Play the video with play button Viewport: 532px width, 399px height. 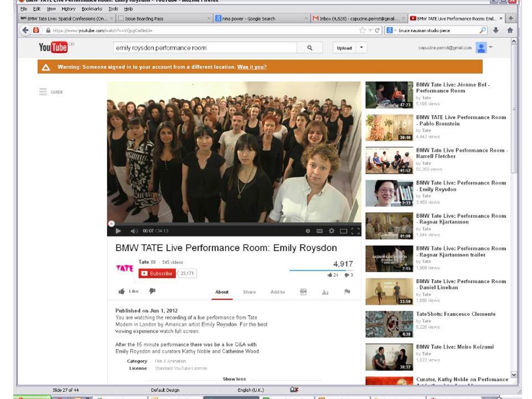(118, 231)
